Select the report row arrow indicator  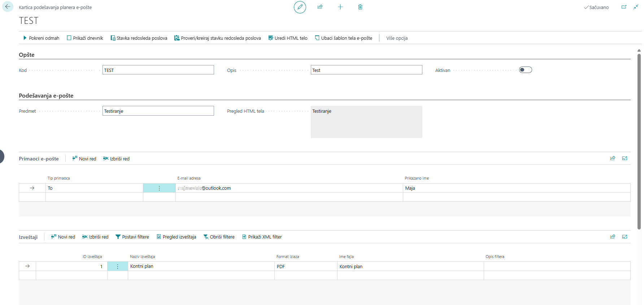point(27,266)
